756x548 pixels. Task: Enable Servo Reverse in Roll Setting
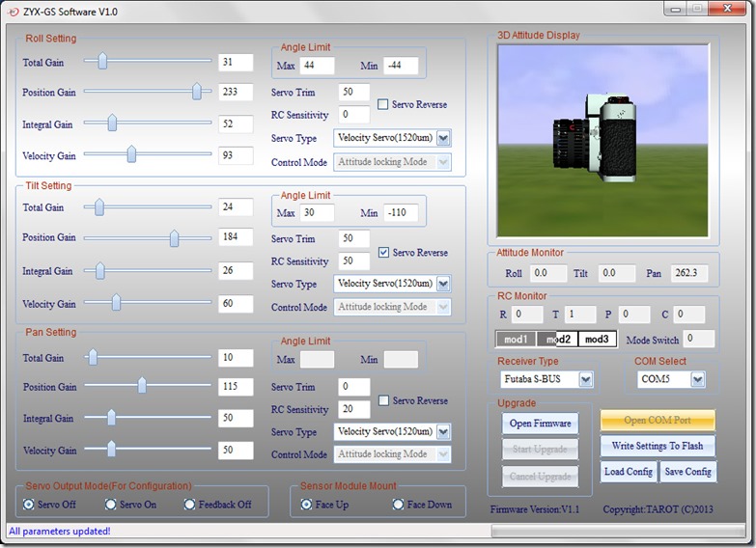[383, 104]
